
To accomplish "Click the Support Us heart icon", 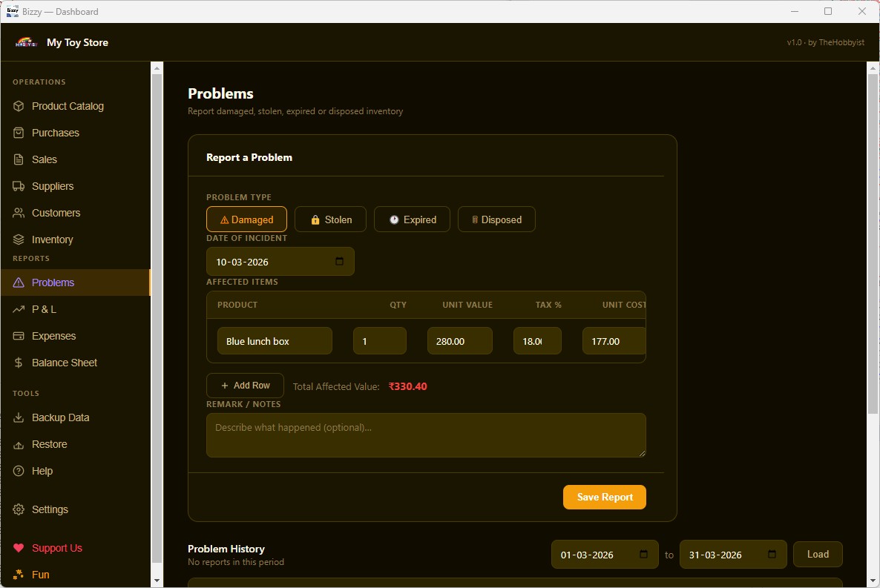I will tap(19, 548).
